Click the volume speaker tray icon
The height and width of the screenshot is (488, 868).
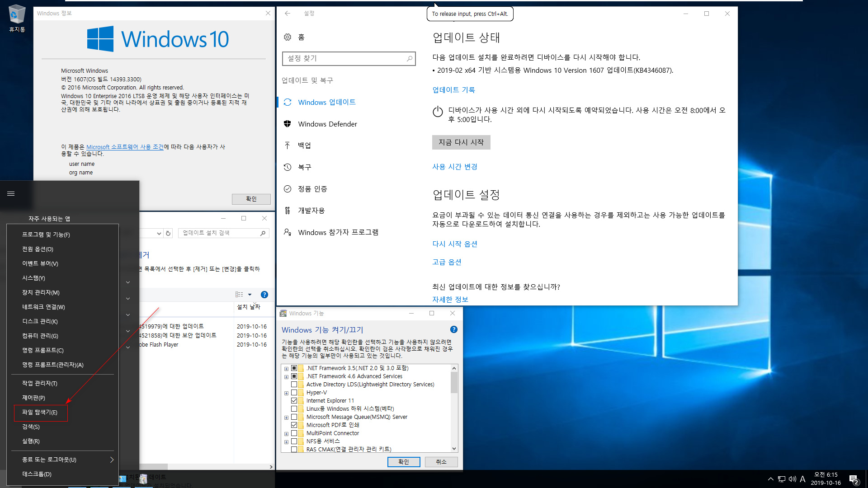coord(793,479)
